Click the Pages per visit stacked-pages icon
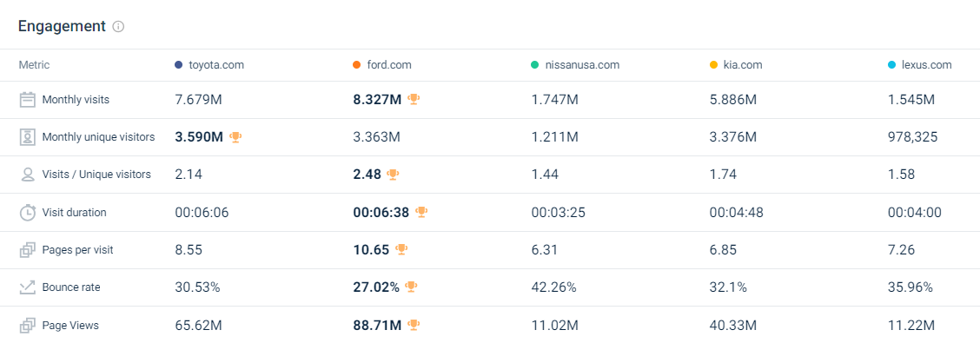 coord(27,250)
